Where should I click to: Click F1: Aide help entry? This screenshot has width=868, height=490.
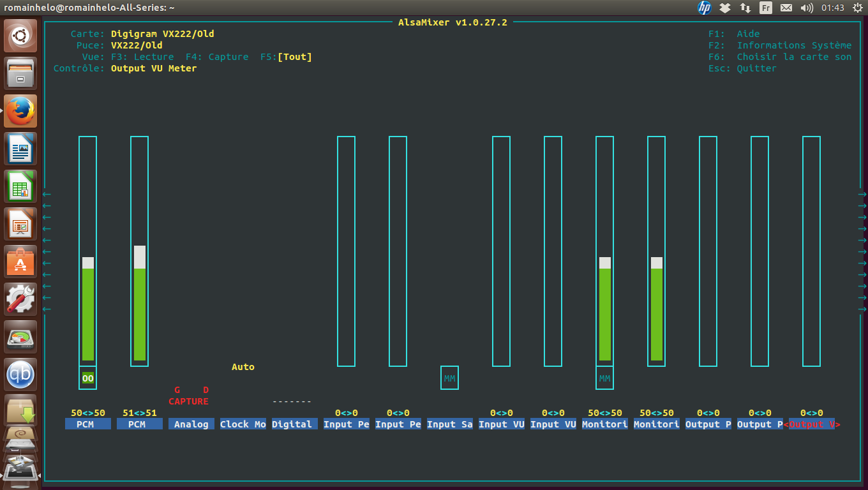(x=734, y=34)
